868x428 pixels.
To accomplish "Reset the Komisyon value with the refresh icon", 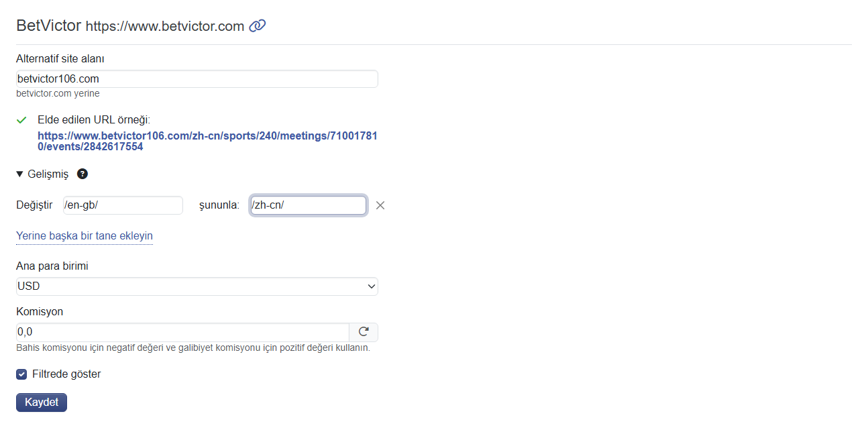I will 364,331.
